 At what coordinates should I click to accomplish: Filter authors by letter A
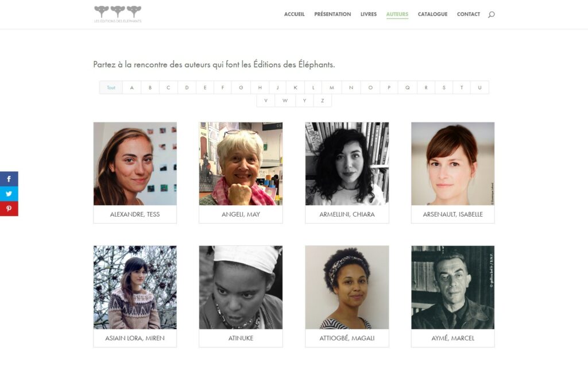[x=131, y=87]
